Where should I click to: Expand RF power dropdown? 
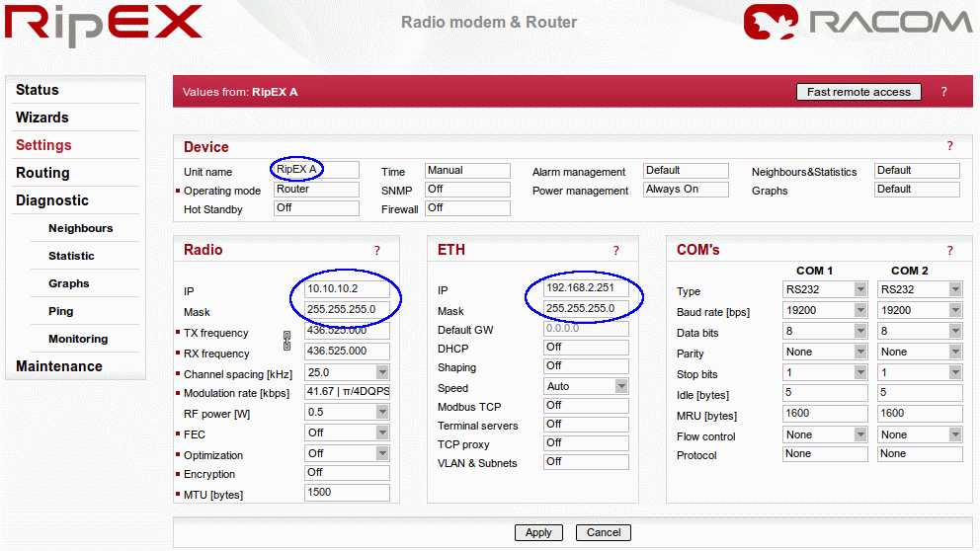pos(382,413)
